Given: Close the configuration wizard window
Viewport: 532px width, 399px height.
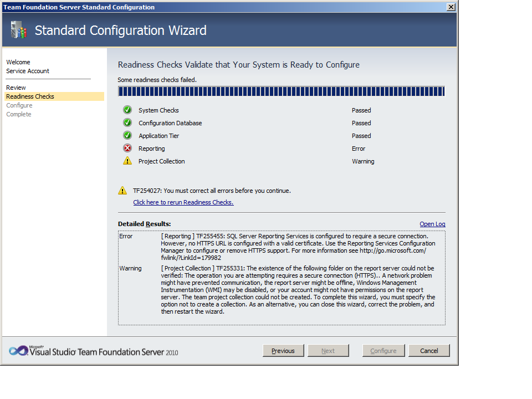Looking at the screenshot, I should 451,7.
